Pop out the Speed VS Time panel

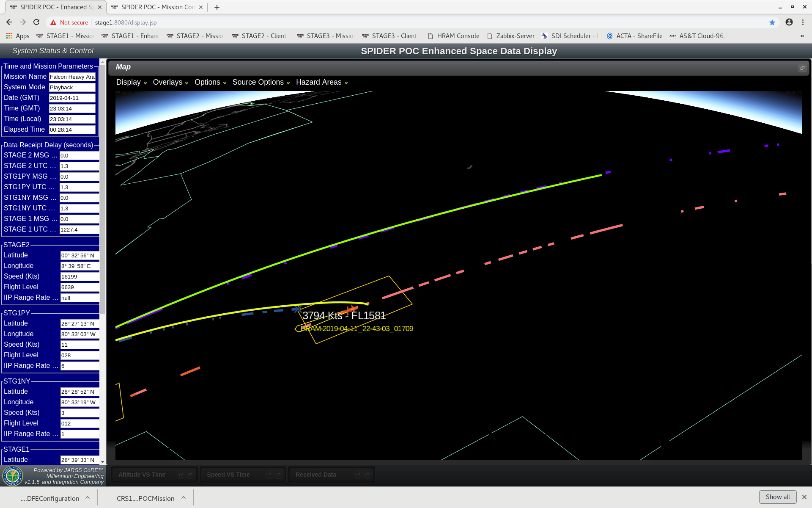(x=269, y=475)
